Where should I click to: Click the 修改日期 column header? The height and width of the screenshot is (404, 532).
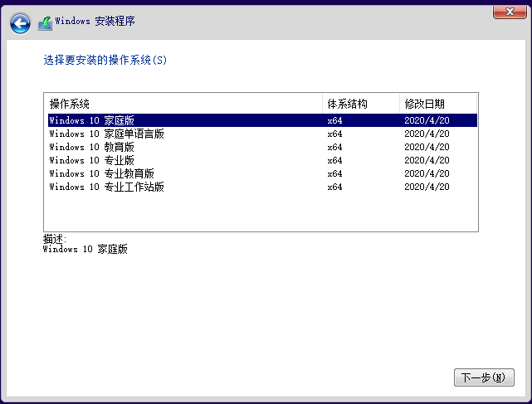tap(438, 104)
